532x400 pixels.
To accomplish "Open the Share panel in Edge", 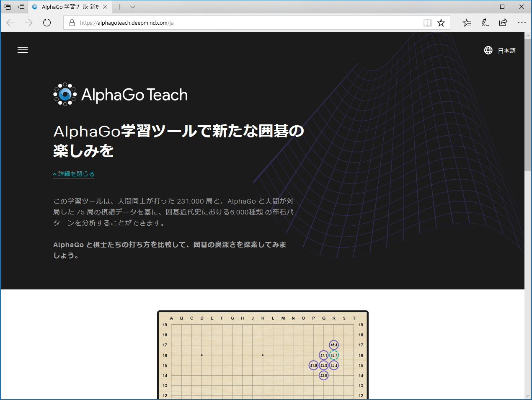I will 503,23.
